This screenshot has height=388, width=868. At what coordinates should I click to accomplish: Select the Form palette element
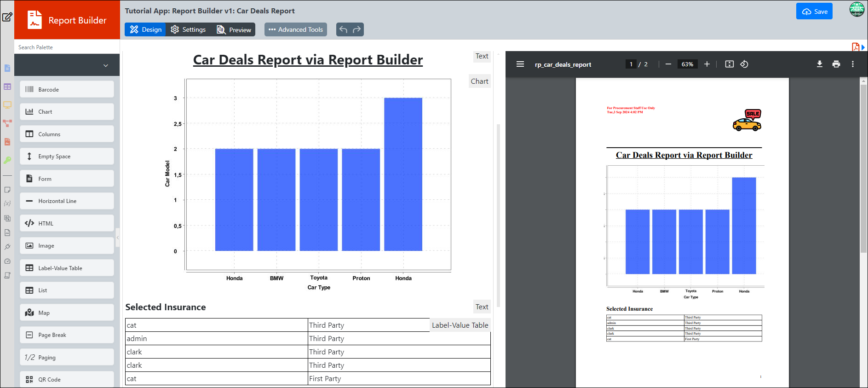[x=67, y=179]
